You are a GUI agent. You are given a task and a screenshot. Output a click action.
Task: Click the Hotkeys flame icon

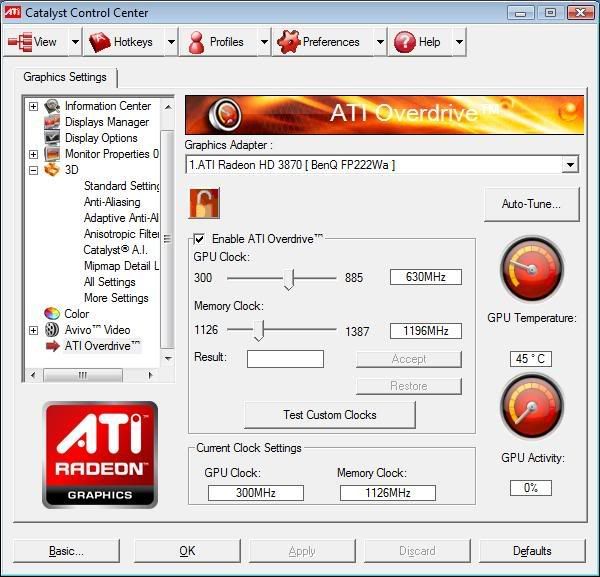[100, 42]
